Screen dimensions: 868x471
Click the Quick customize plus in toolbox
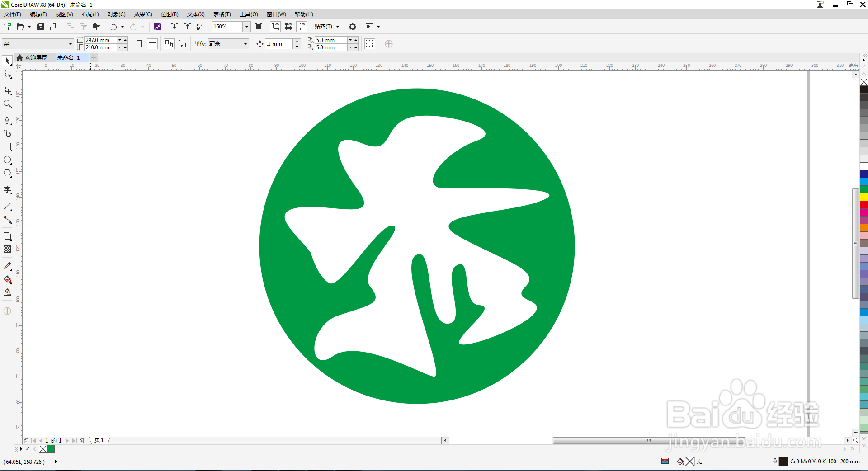click(x=7, y=311)
